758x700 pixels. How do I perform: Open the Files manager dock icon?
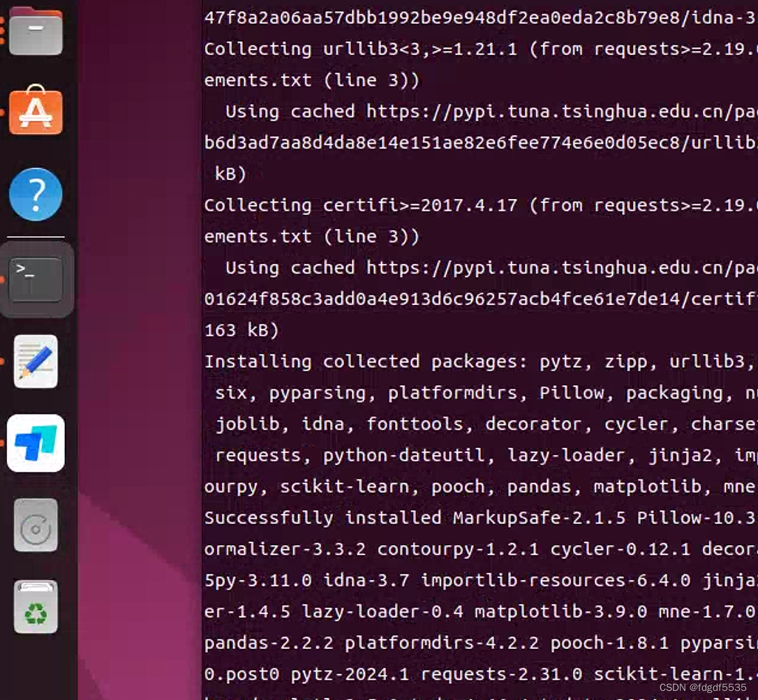pos(36,31)
